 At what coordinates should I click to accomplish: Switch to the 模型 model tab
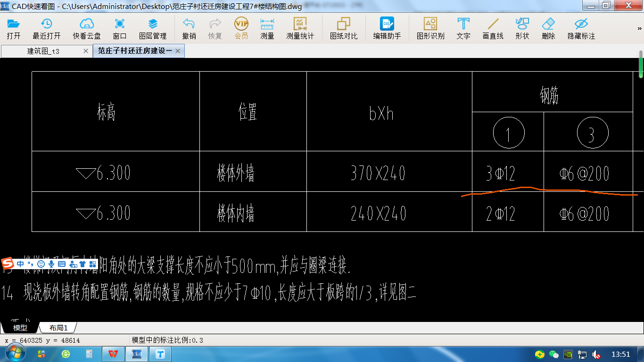click(20, 328)
